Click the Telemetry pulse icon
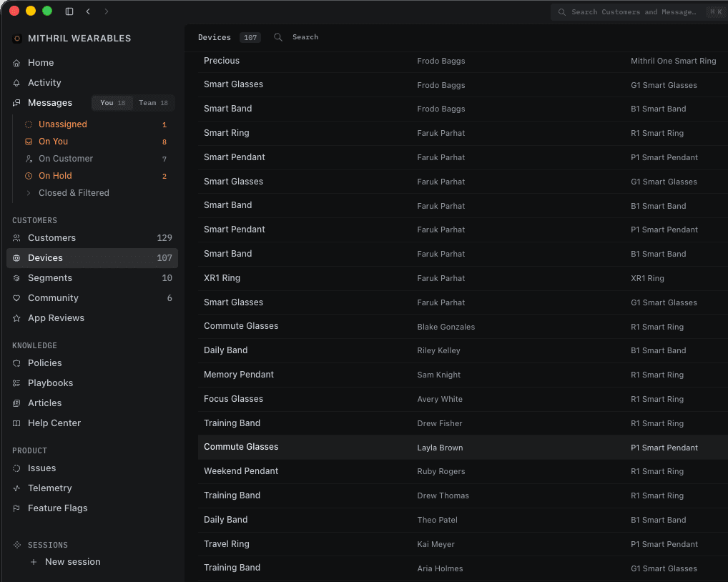The height and width of the screenshot is (582, 728). pyautogui.click(x=16, y=488)
